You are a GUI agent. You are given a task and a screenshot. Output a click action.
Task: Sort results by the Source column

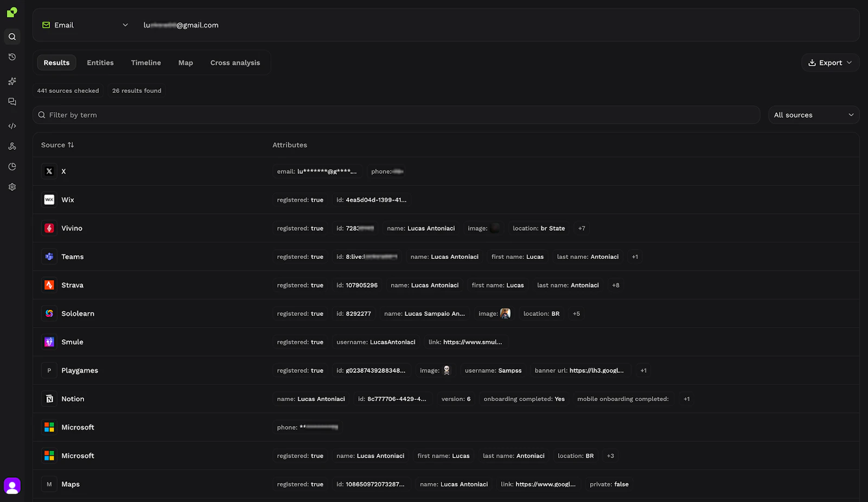[58, 145]
